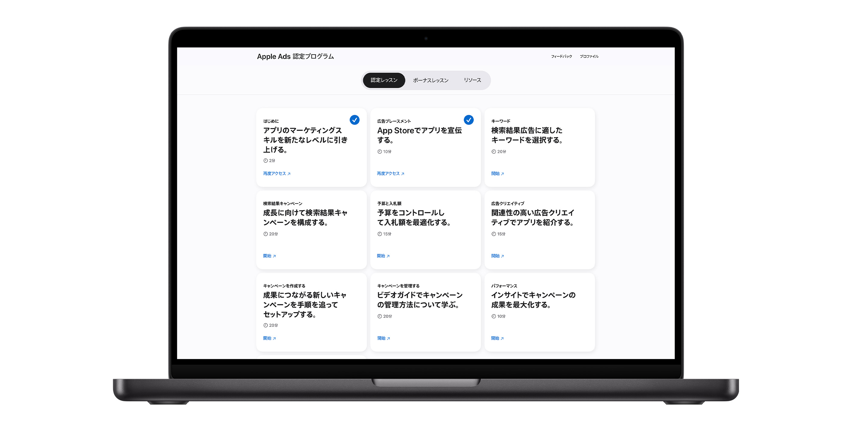Screen dimensions: 868x436
Task: Click the arrow icon next to 再度アクセス on first card
Action: 290,173
